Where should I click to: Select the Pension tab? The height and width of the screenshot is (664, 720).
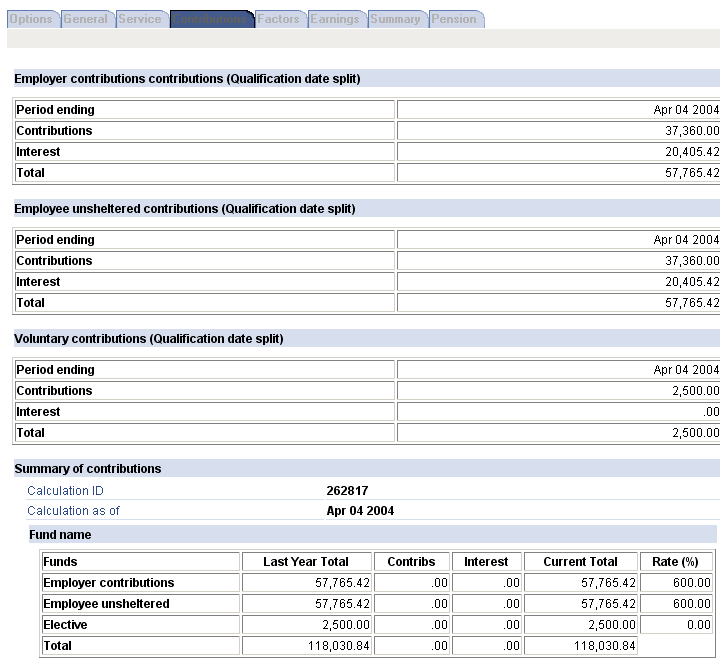[x=454, y=19]
